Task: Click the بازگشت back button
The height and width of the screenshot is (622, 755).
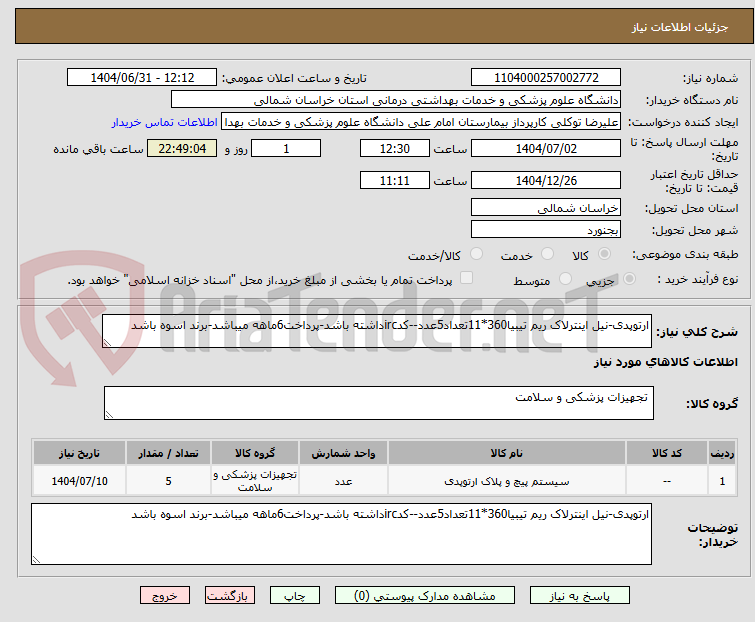Action: [x=229, y=596]
